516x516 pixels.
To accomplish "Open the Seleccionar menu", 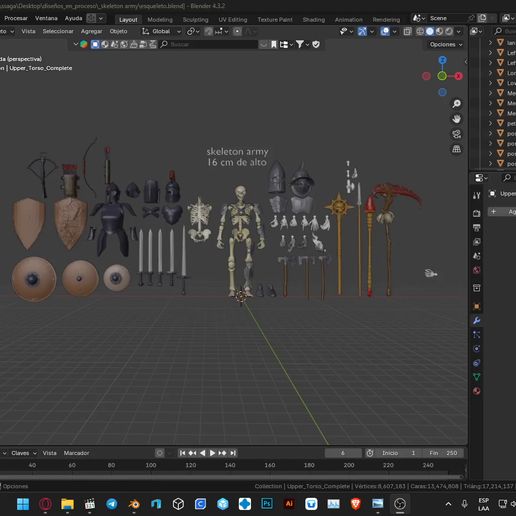I will 58,31.
